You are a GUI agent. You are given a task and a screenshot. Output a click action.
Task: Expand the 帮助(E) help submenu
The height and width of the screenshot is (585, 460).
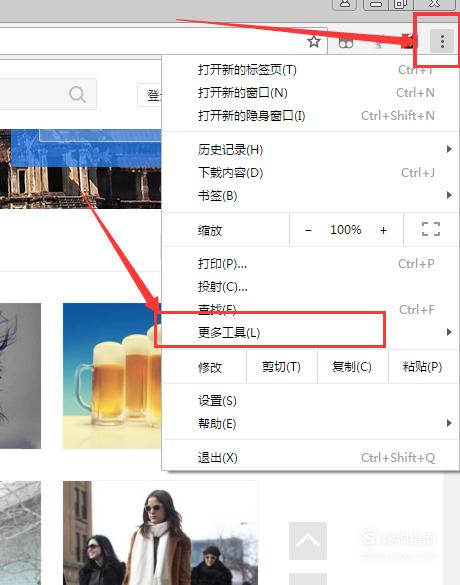click(310, 424)
